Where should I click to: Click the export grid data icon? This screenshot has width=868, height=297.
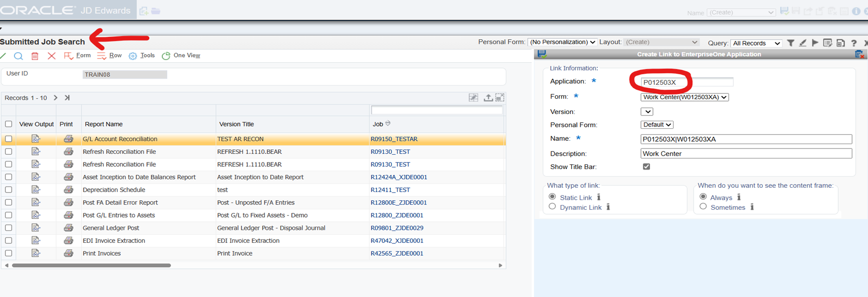pos(488,98)
